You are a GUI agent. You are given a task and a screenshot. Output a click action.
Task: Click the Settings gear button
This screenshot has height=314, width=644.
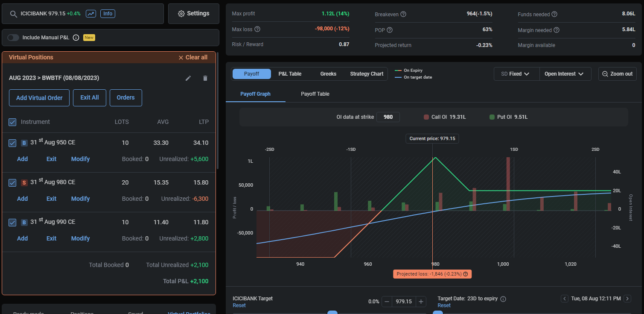[194, 14]
